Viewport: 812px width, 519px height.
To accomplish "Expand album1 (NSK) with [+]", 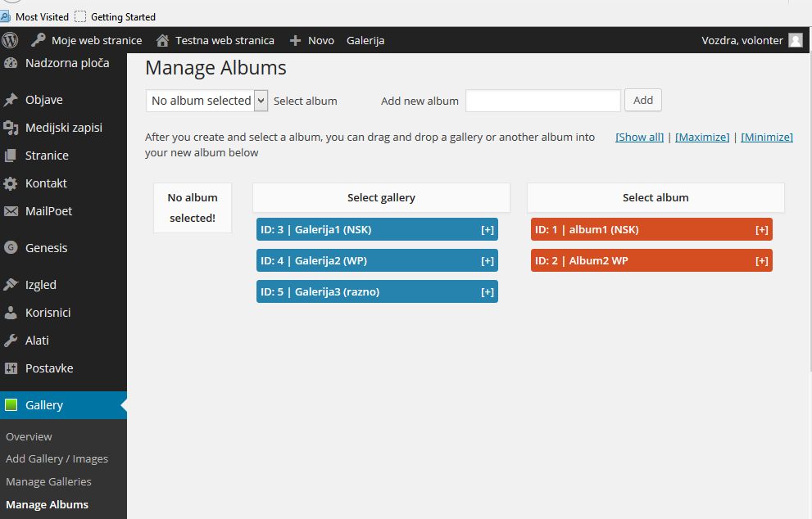I will (761, 230).
